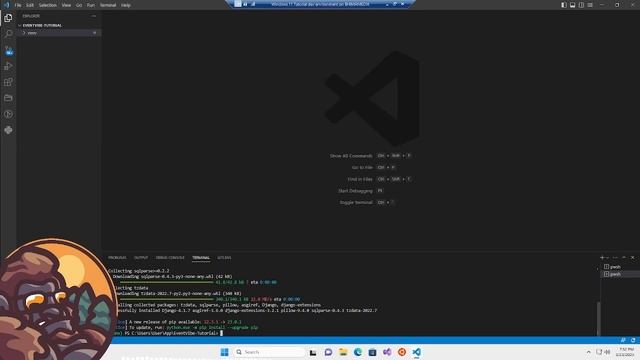Open the Search view in activity bar

pyautogui.click(x=8, y=34)
